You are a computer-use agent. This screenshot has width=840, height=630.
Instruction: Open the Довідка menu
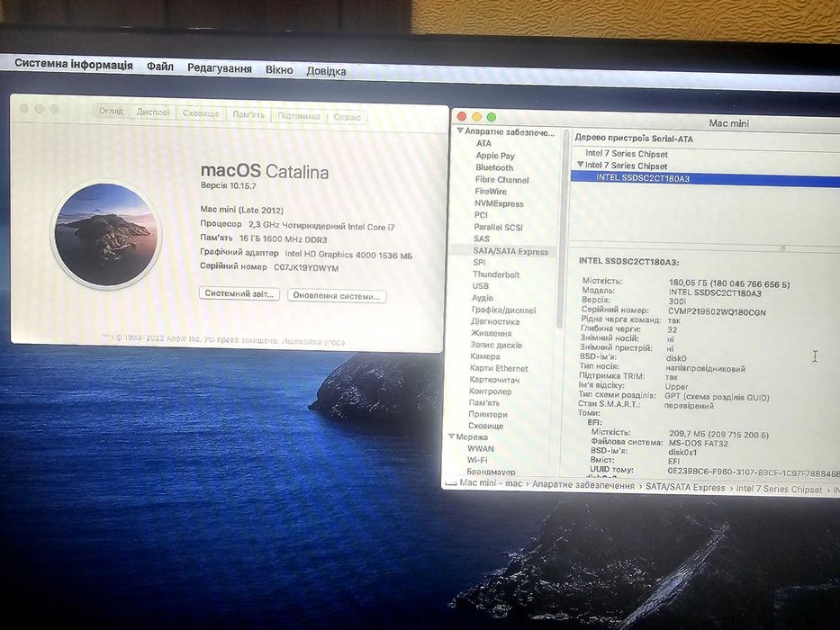[326, 71]
